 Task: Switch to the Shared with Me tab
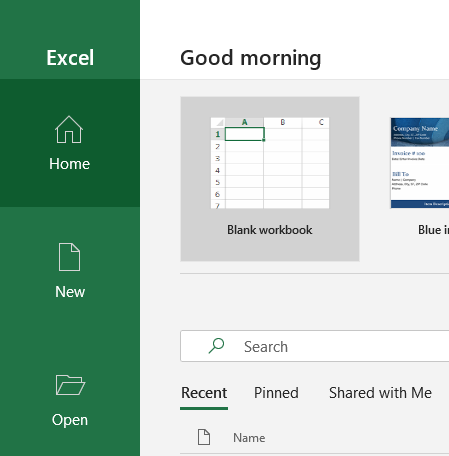[380, 393]
